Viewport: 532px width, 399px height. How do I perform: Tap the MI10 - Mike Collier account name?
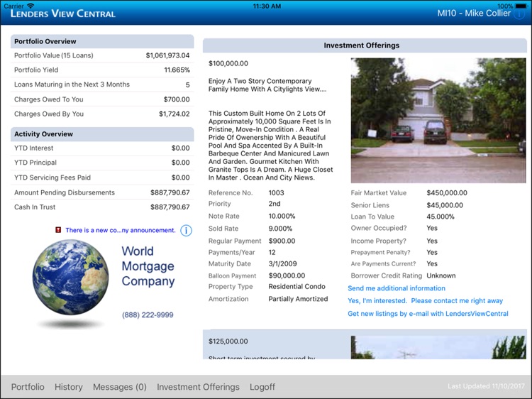coord(474,13)
